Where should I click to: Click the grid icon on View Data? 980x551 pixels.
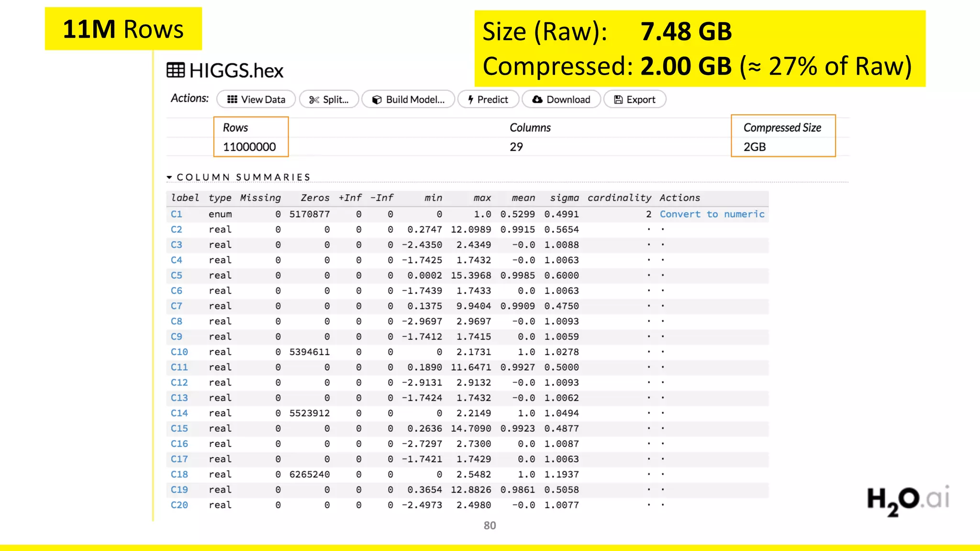[x=232, y=99]
